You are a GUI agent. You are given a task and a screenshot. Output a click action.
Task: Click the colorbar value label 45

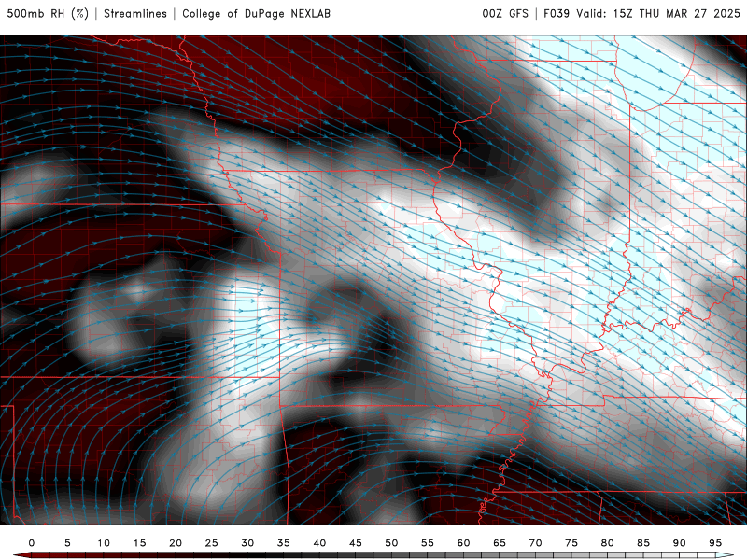click(x=356, y=543)
